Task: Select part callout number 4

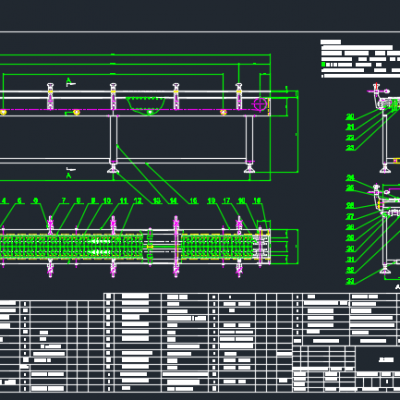Action: click(4, 201)
